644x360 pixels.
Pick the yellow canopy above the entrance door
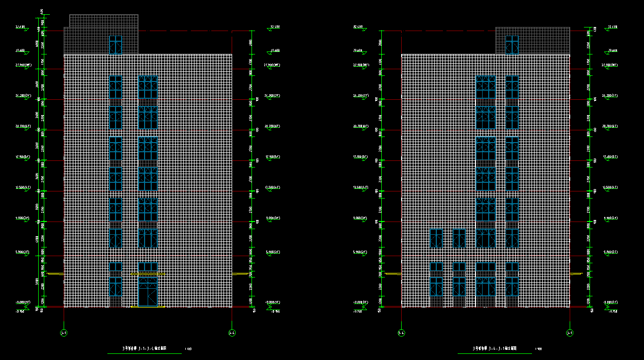[x=148, y=273]
